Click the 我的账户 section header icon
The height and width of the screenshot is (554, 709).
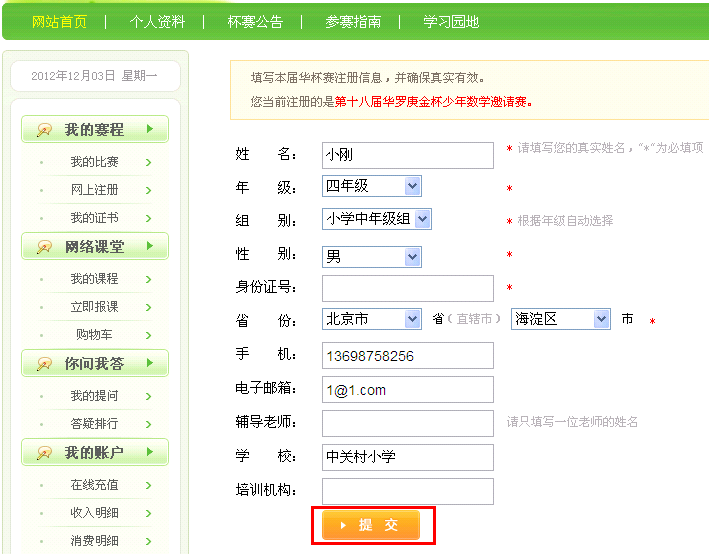point(44,453)
